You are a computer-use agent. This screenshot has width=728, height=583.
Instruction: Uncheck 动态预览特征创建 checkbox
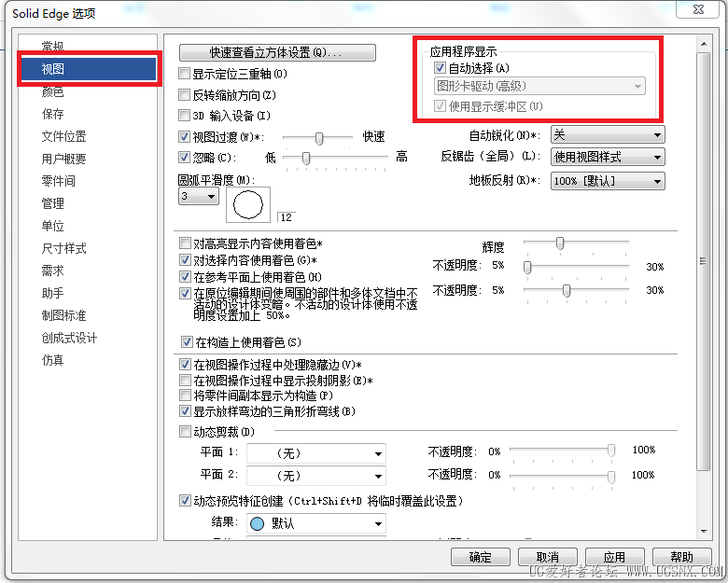point(185,500)
